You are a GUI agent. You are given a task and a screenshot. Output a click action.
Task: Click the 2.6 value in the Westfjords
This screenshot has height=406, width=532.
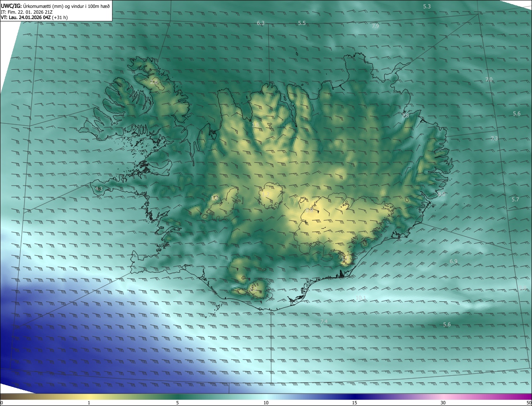pyautogui.click(x=154, y=83)
